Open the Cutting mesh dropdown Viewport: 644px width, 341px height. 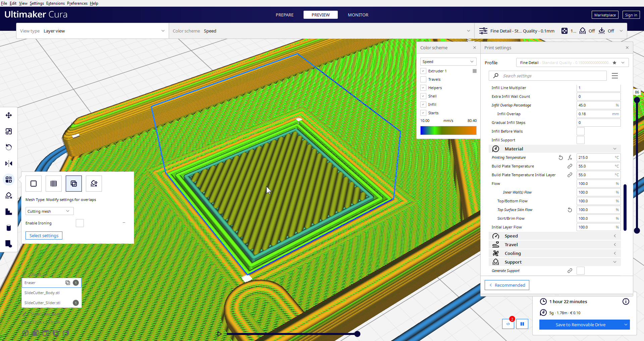50,211
